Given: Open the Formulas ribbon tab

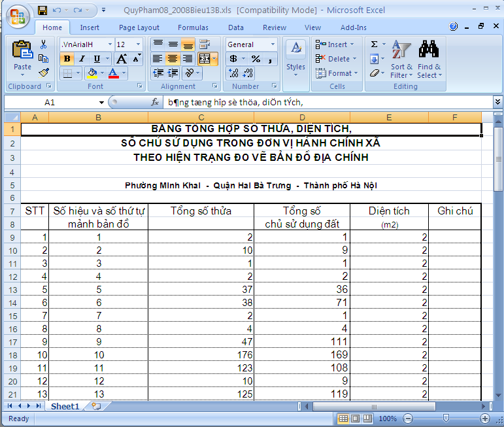Looking at the screenshot, I should pos(193,27).
